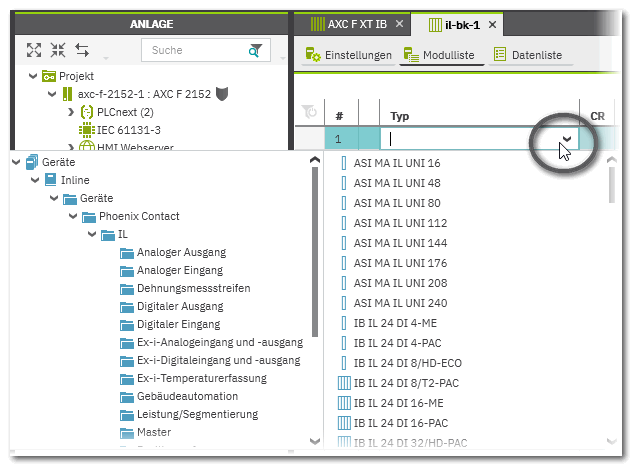633x467 pixels.
Task: Collapse the Projekt tree node
Action: pyautogui.click(x=33, y=76)
